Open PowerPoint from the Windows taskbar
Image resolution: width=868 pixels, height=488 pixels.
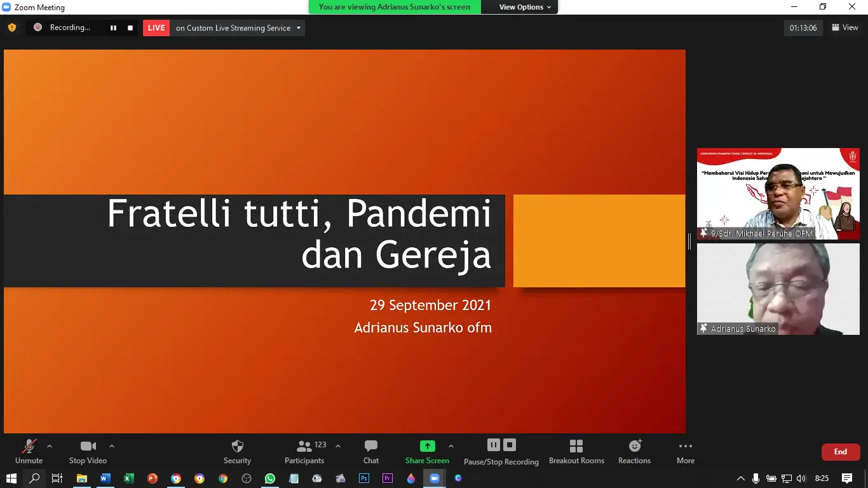153,478
